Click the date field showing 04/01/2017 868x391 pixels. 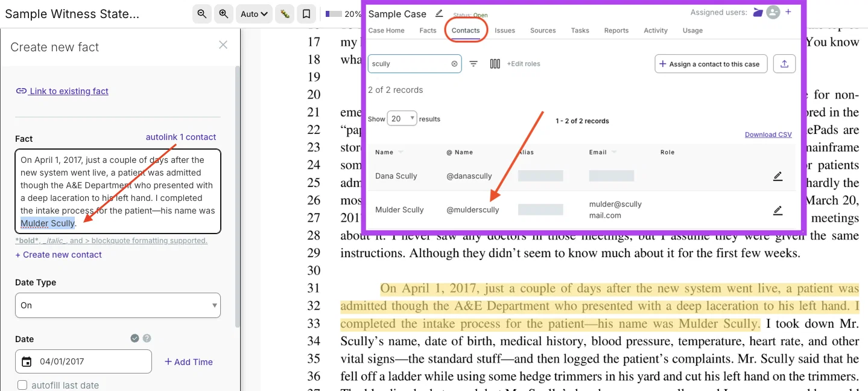pos(83,361)
